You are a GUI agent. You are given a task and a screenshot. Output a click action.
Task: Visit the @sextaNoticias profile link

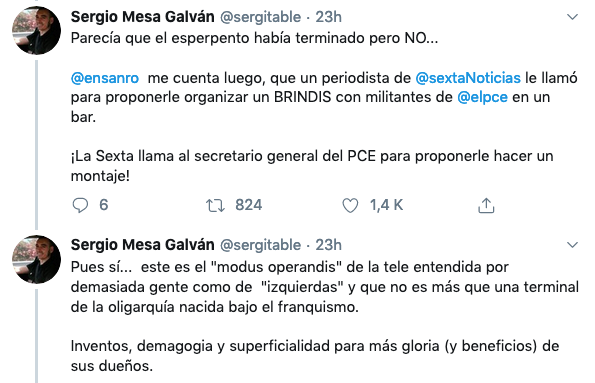(x=468, y=78)
